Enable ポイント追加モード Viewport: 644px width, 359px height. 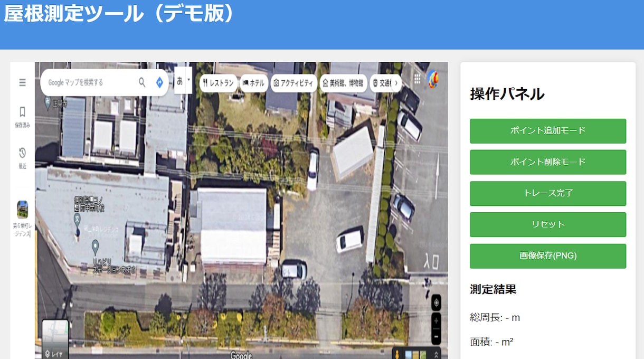pyautogui.click(x=548, y=131)
